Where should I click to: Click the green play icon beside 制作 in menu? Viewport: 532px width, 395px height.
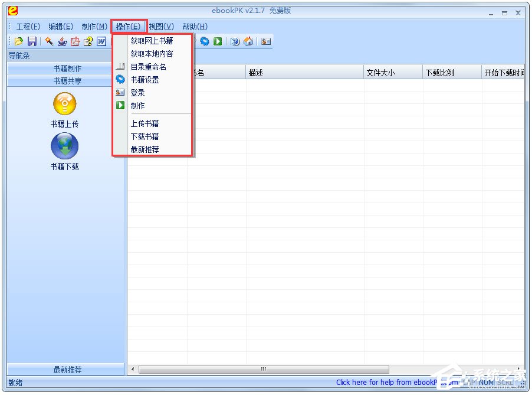point(120,105)
